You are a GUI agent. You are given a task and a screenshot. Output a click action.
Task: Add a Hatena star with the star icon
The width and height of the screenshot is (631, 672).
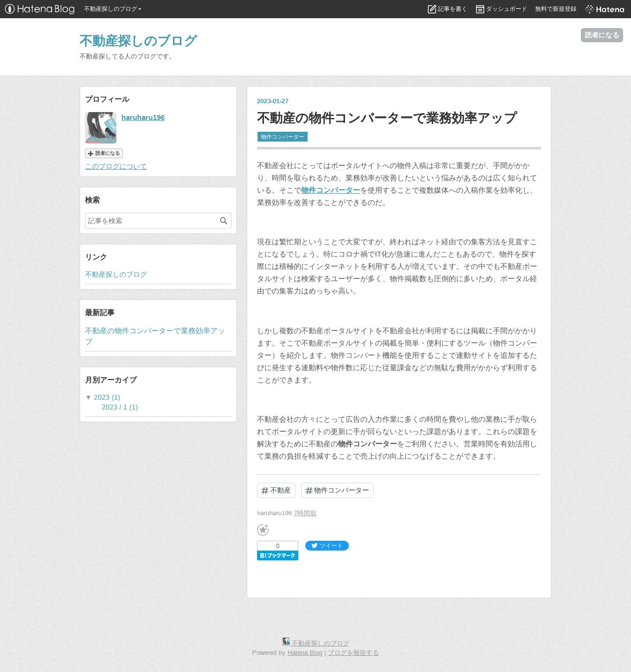(x=263, y=529)
